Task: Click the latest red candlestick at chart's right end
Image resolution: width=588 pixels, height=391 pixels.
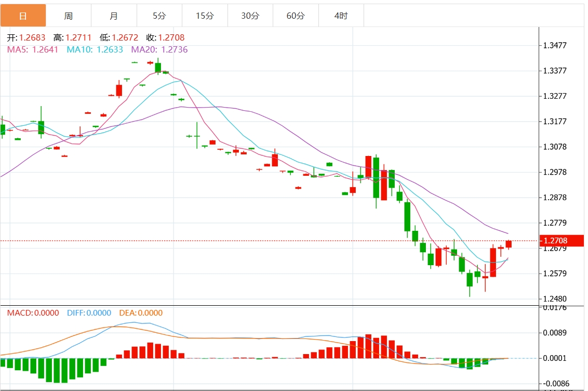Action: (509, 244)
